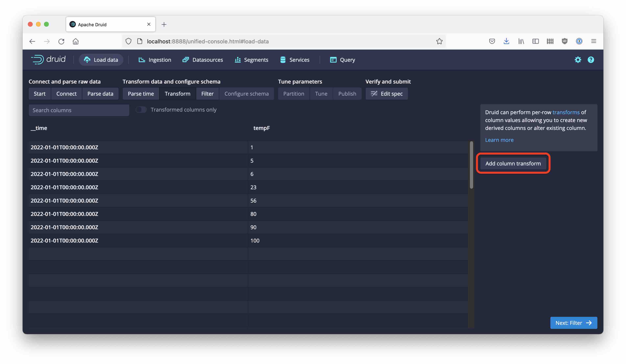Enable the Transformed columns only toggle
The height and width of the screenshot is (364, 626).
(141, 109)
